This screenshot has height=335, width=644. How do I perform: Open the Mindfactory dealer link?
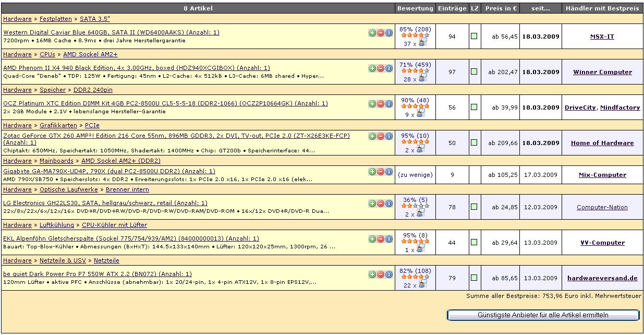620,107
